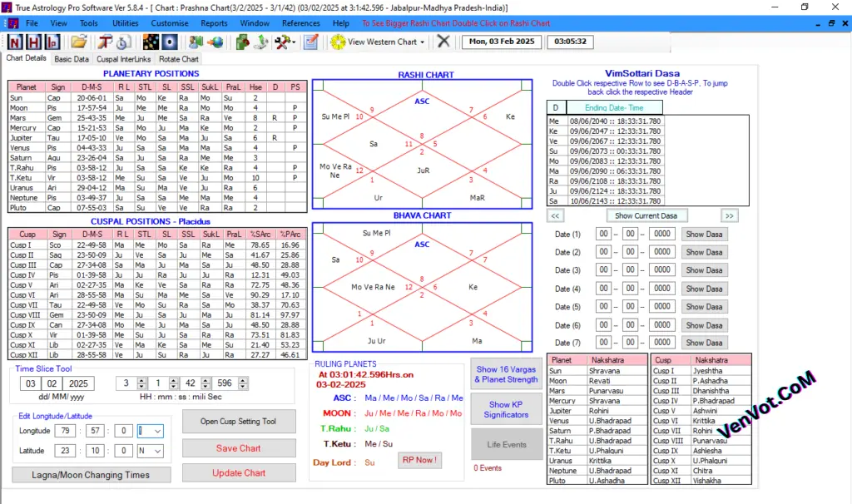Click the notepad with pencil icon
Image resolution: width=852 pixels, height=504 pixels.
(311, 42)
